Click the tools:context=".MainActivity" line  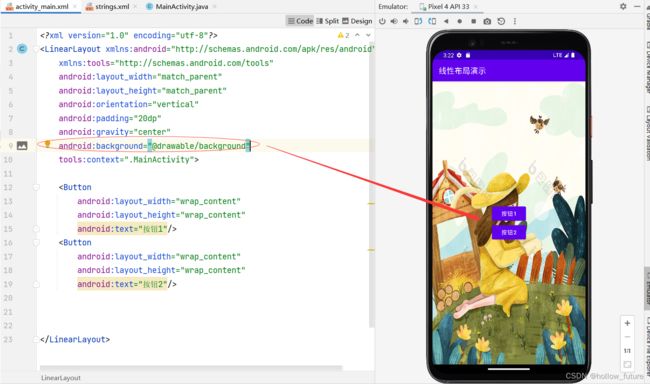click(x=129, y=160)
